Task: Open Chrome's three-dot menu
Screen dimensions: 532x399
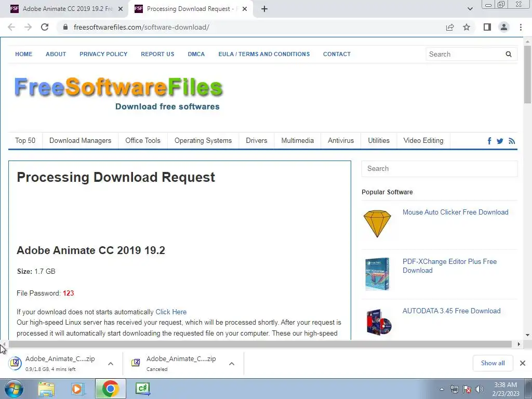Action: (x=521, y=27)
